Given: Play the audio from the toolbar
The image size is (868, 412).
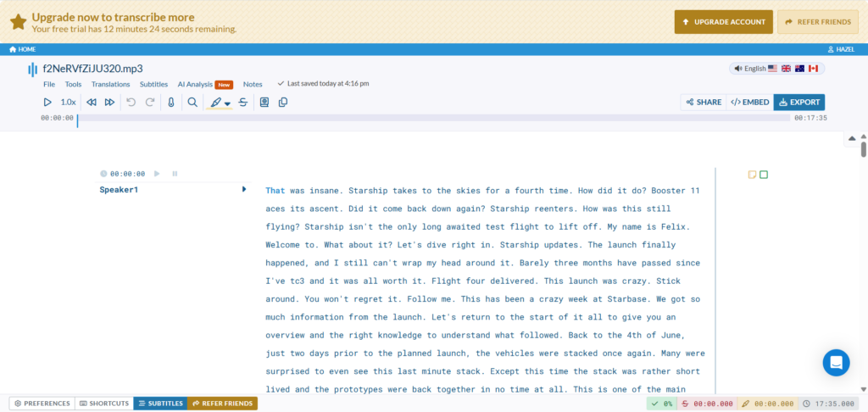Looking at the screenshot, I should 47,103.
